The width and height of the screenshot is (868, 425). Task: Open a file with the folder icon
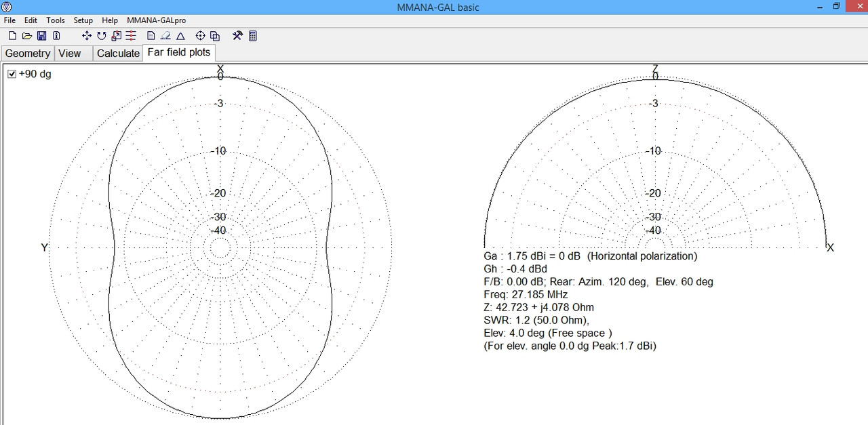click(27, 36)
